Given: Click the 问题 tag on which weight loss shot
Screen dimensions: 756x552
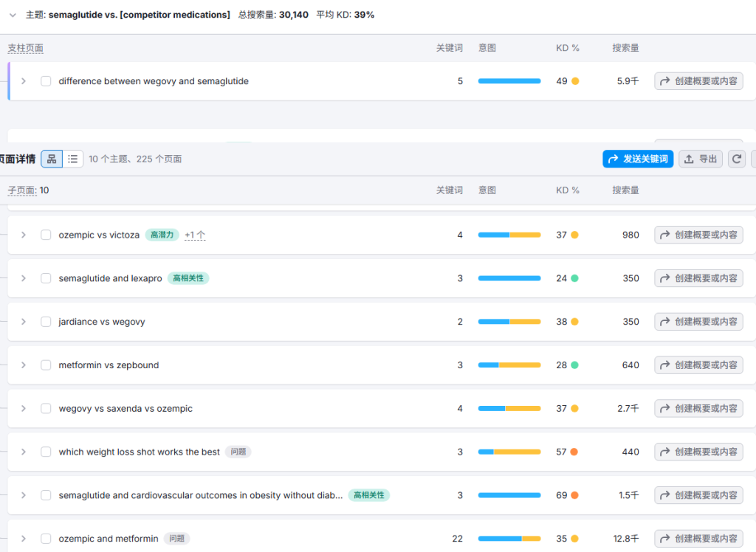Looking at the screenshot, I should click(238, 452).
